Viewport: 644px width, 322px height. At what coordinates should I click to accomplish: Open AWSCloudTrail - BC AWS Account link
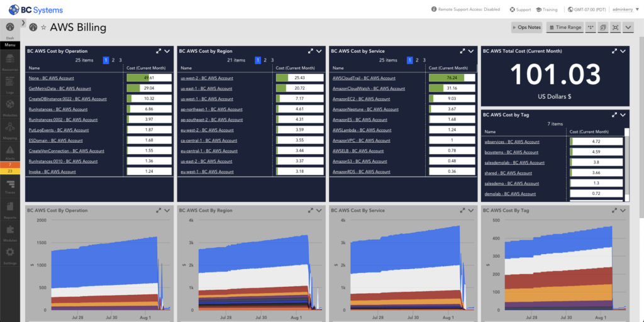tap(364, 78)
